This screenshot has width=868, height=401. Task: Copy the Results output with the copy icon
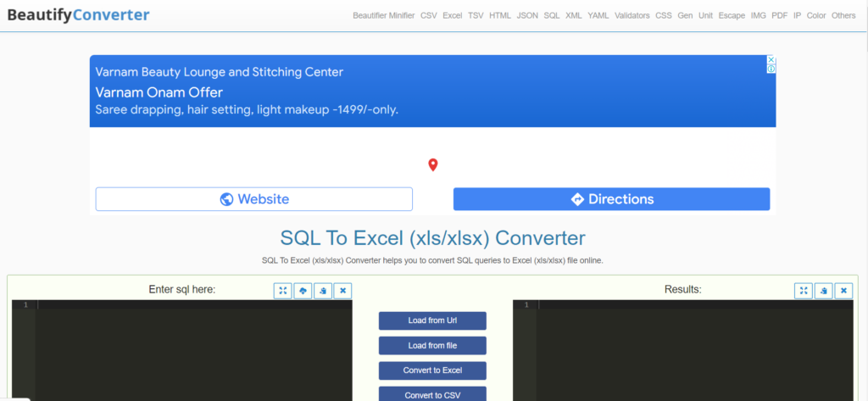coord(824,291)
